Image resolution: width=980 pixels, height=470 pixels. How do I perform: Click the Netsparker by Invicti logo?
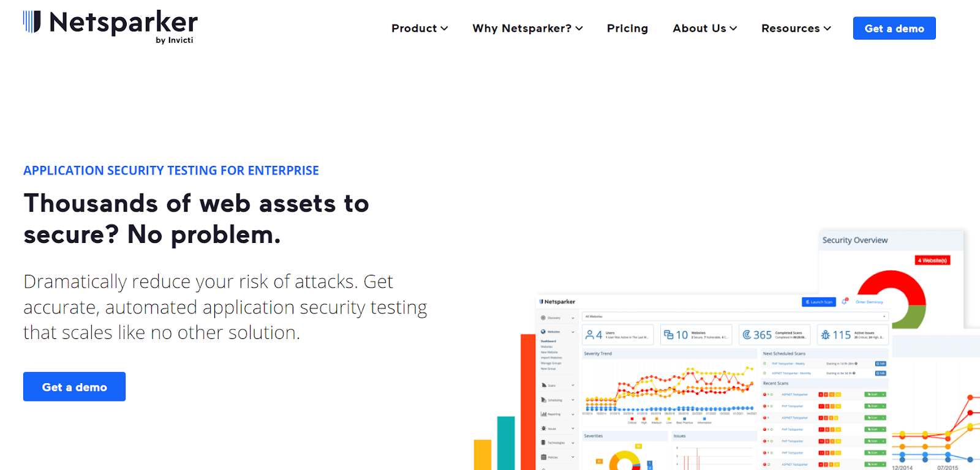(x=110, y=27)
